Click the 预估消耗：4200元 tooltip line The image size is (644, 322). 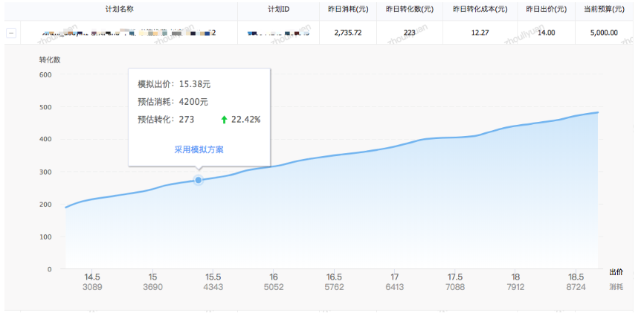(173, 102)
